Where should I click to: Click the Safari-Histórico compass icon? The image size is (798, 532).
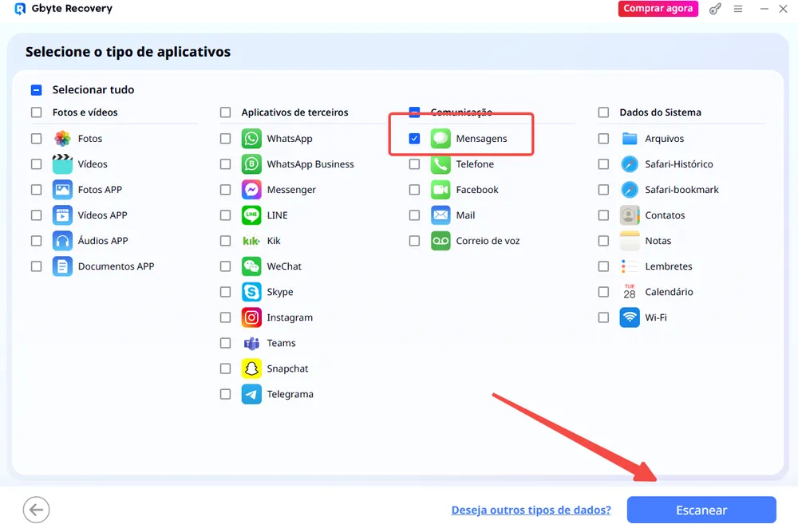[x=630, y=164]
